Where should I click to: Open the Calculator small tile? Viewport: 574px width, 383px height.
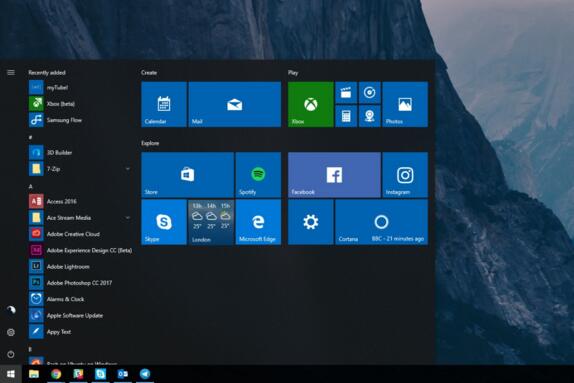click(x=346, y=116)
